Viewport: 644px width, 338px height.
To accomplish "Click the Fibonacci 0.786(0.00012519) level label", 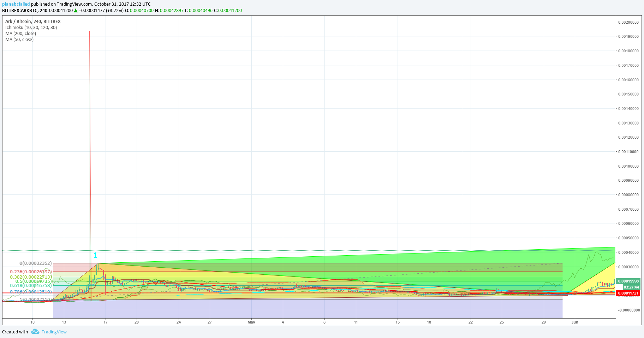I will (31, 292).
